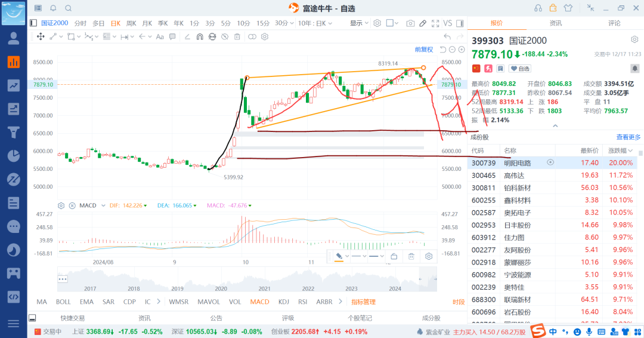
Task: Select the pencil drawing tool icon
Action: 423,23
